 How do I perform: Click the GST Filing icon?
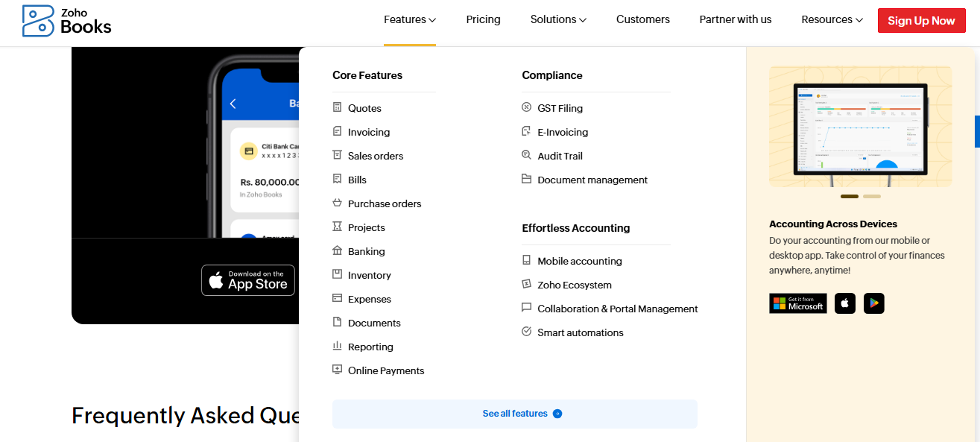[x=527, y=107]
